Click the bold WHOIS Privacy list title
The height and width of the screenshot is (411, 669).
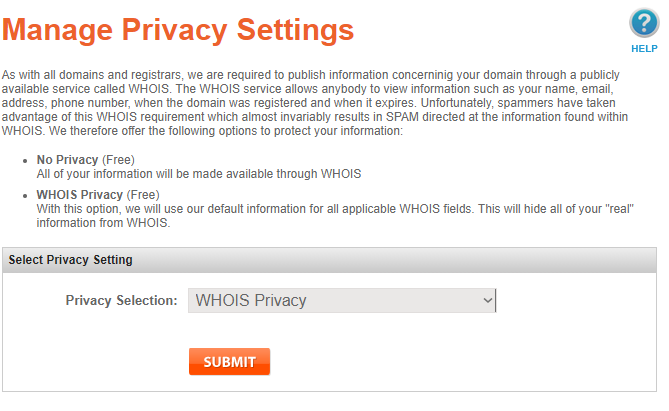pyautogui.click(x=79, y=194)
